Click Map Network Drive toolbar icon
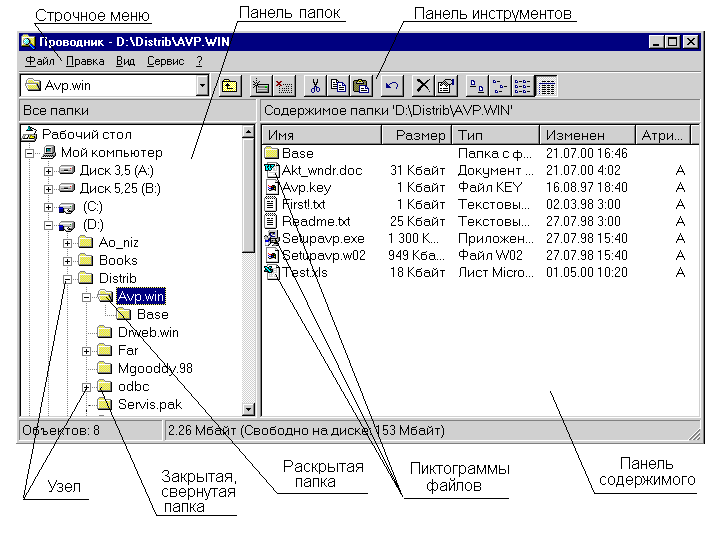 click(x=261, y=86)
